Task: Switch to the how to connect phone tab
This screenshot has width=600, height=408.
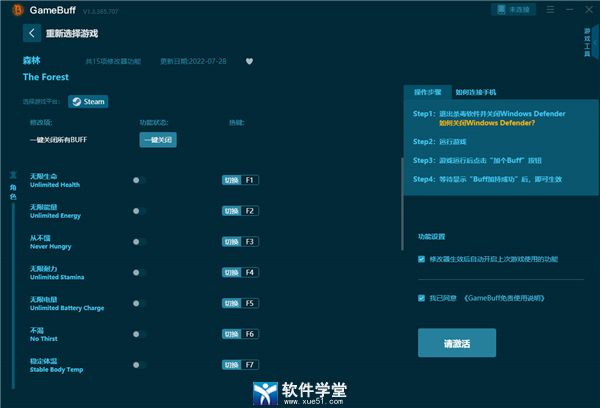Action: 476,92
